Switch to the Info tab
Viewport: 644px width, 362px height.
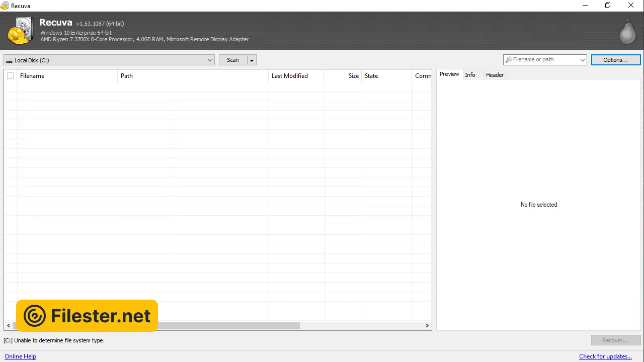tap(470, 75)
